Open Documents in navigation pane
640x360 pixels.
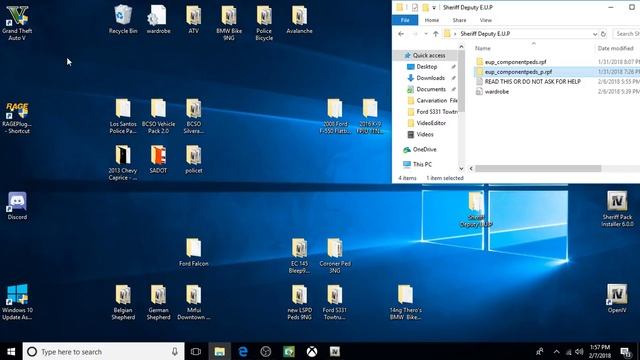tap(431, 89)
